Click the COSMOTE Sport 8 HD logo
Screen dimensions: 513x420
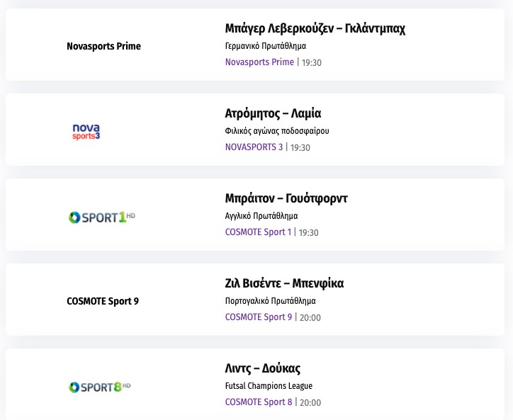coord(100,387)
